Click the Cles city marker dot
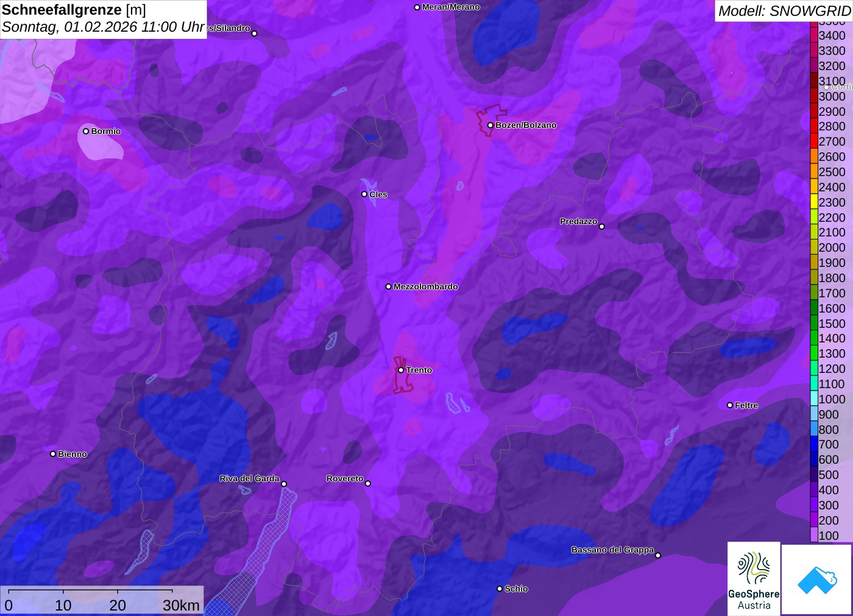Viewport: 853px width, 616px height. click(x=364, y=194)
